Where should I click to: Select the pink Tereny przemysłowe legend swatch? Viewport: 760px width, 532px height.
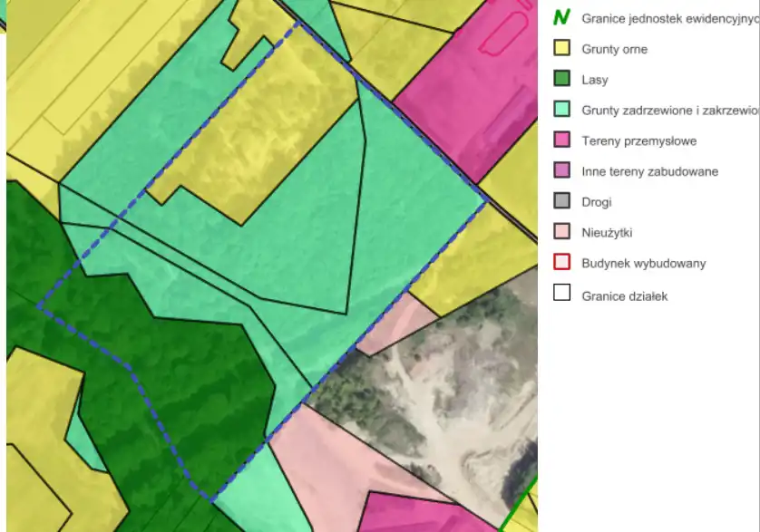(562, 140)
